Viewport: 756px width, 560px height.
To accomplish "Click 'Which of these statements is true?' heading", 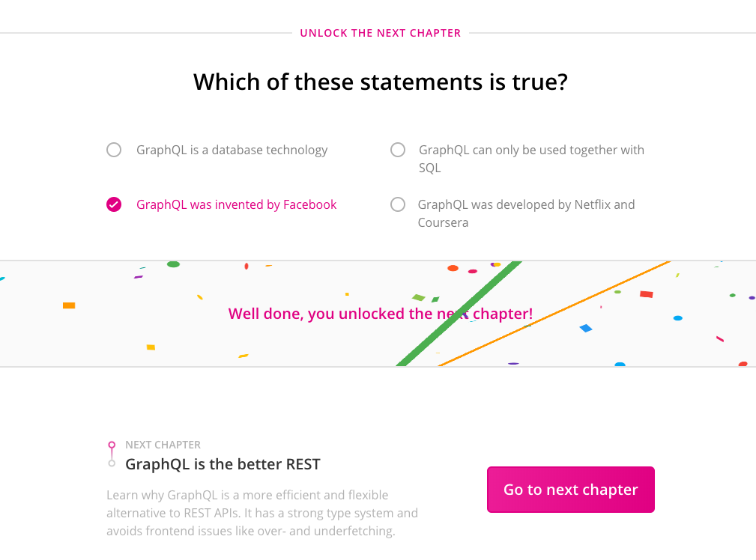I will click(x=381, y=82).
